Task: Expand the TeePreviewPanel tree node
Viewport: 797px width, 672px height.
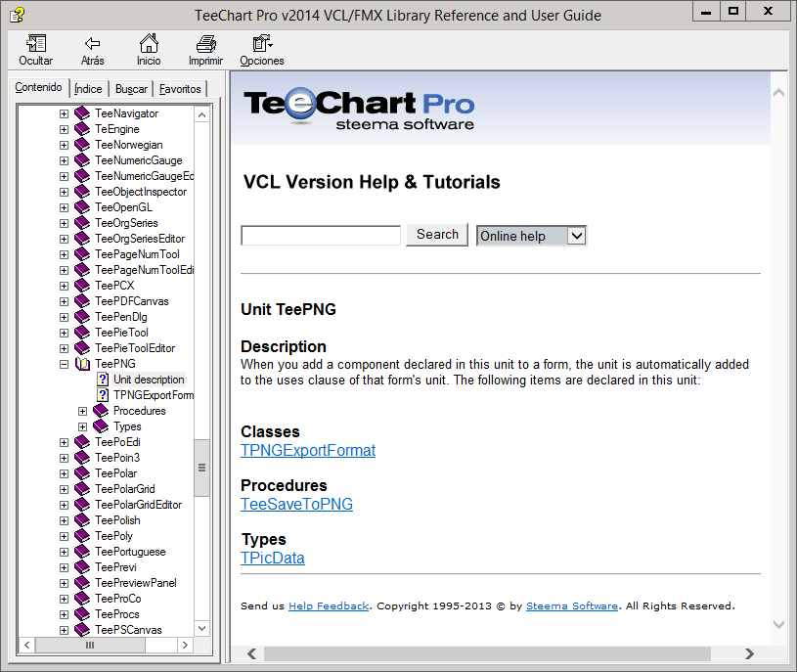Action: (64, 583)
